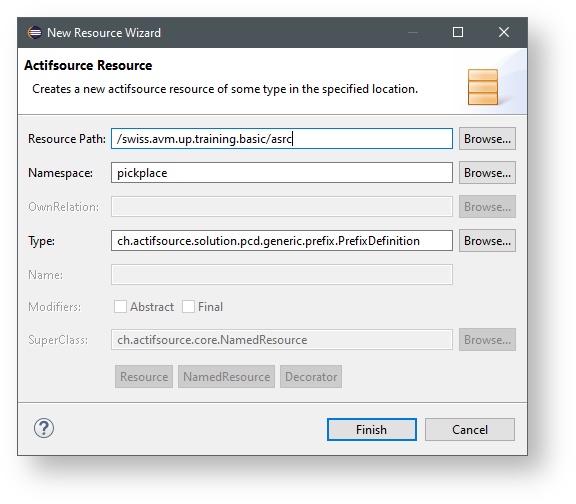Click the disabled Name text field
This screenshot has width=576, height=504.
[x=282, y=274]
